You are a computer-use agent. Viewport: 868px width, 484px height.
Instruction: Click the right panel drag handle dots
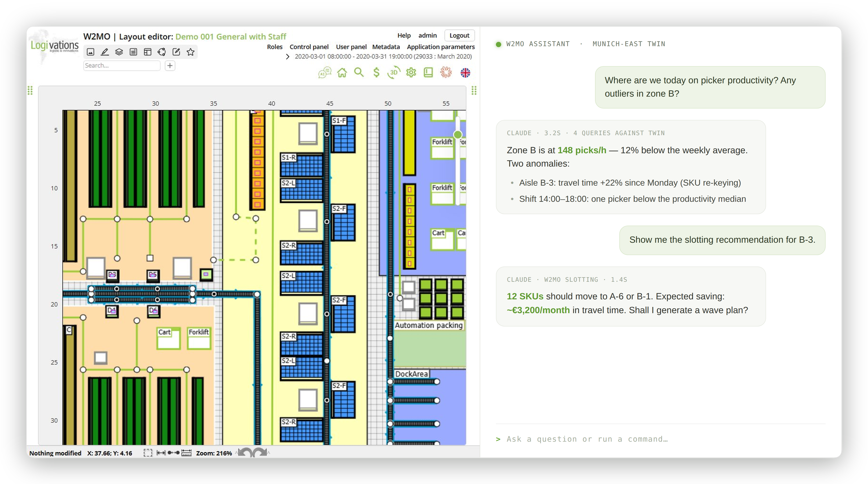pos(474,90)
